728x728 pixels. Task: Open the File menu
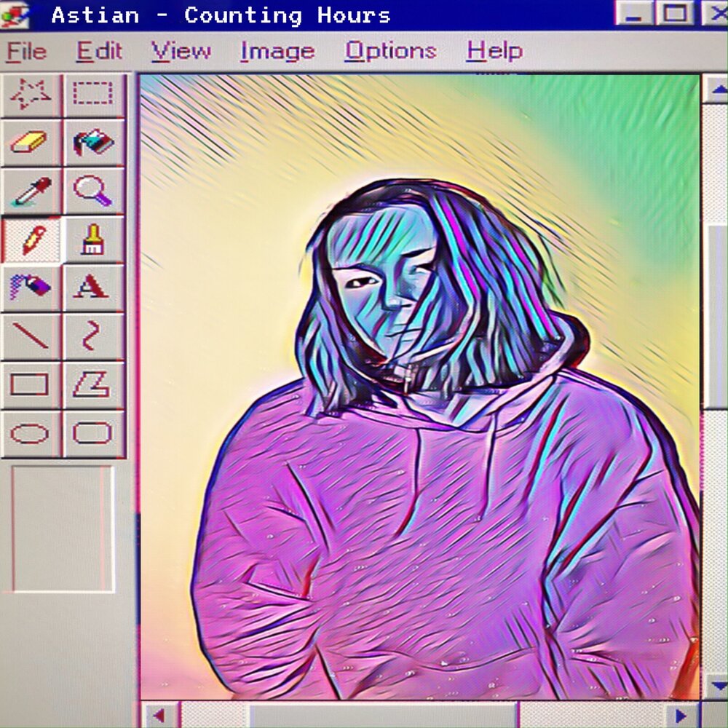(26, 51)
